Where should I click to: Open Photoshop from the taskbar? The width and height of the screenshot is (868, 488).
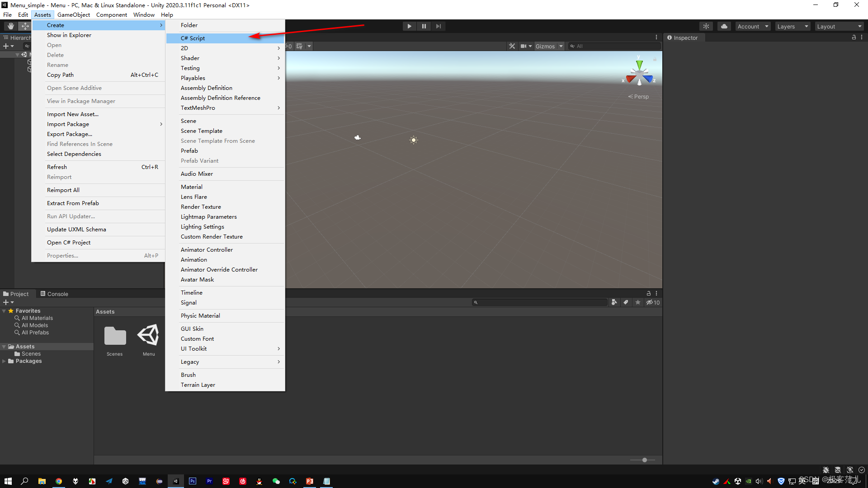[x=193, y=481]
